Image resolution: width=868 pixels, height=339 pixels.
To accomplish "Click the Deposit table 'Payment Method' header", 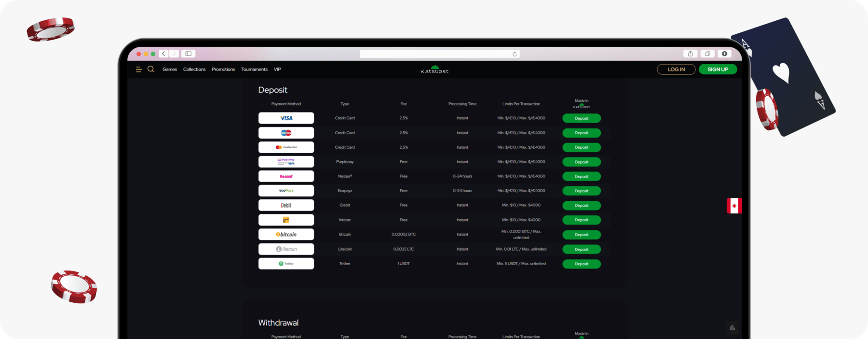I will point(286,104).
